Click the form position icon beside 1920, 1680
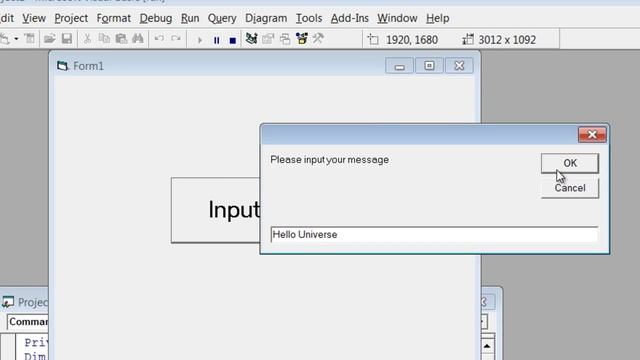The image size is (640, 360). [x=373, y=40]
